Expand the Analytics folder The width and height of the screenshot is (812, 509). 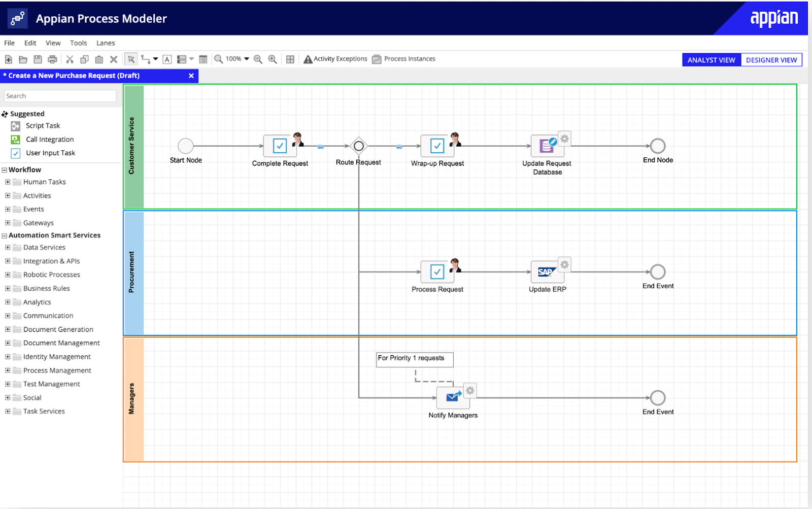pyautogui.click(x=8, y=302)
